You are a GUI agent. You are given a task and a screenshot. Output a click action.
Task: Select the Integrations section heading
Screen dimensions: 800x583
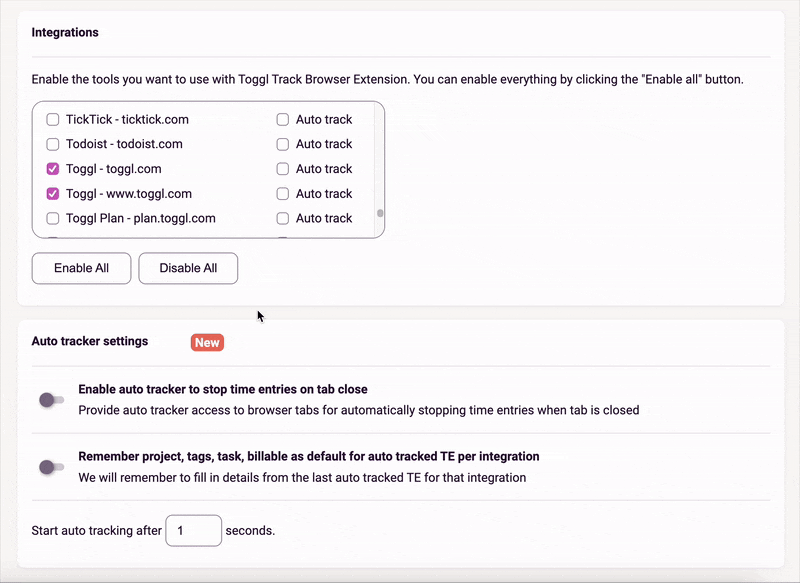tap(65, 32)
